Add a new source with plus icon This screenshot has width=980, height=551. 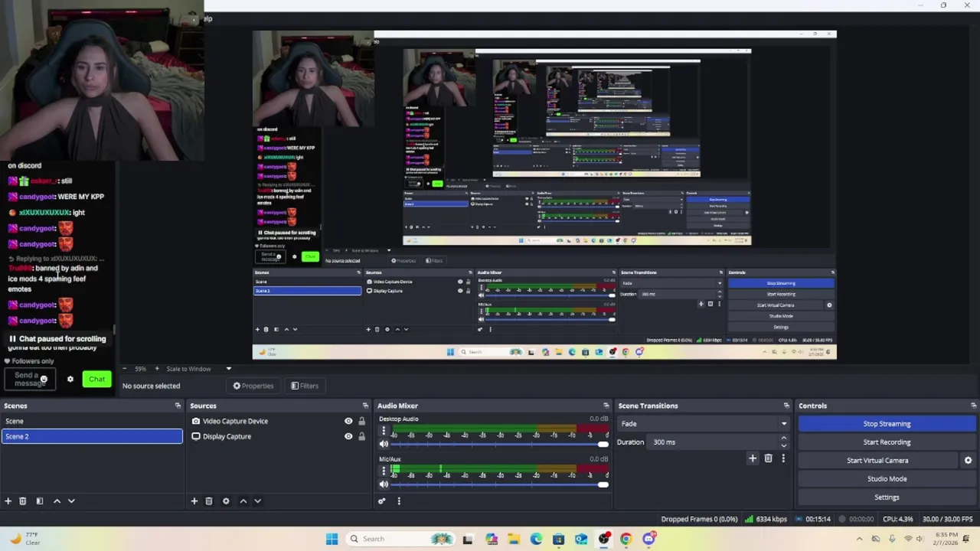click(x=194, y=501)
